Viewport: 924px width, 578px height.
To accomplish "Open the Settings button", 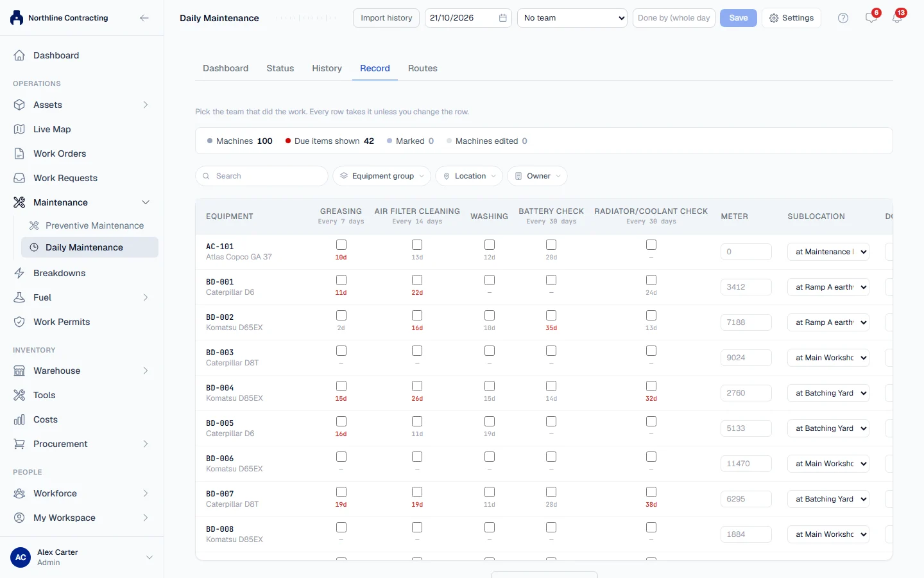I will 792,18.
